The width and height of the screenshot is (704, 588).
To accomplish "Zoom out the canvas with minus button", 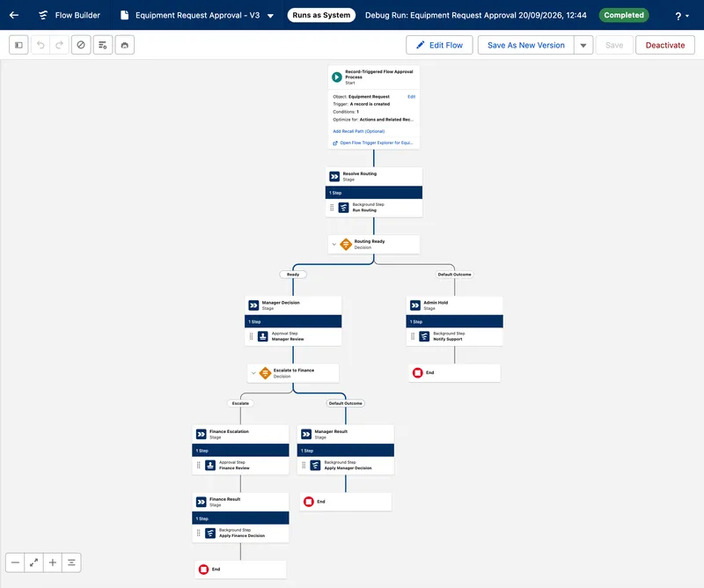I will click(15, 562).
